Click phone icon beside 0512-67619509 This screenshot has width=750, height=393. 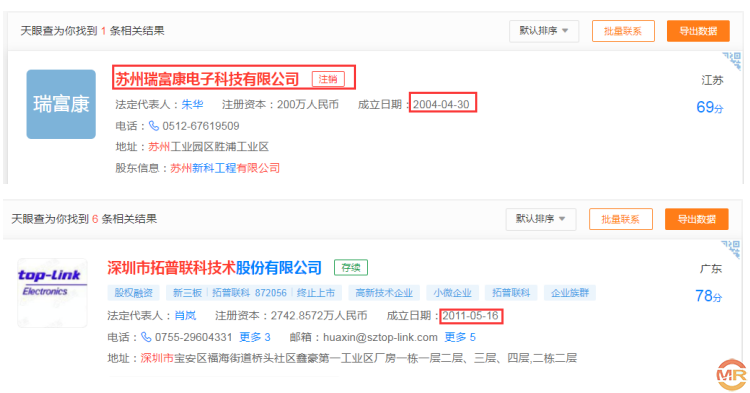tap(154, 126)
